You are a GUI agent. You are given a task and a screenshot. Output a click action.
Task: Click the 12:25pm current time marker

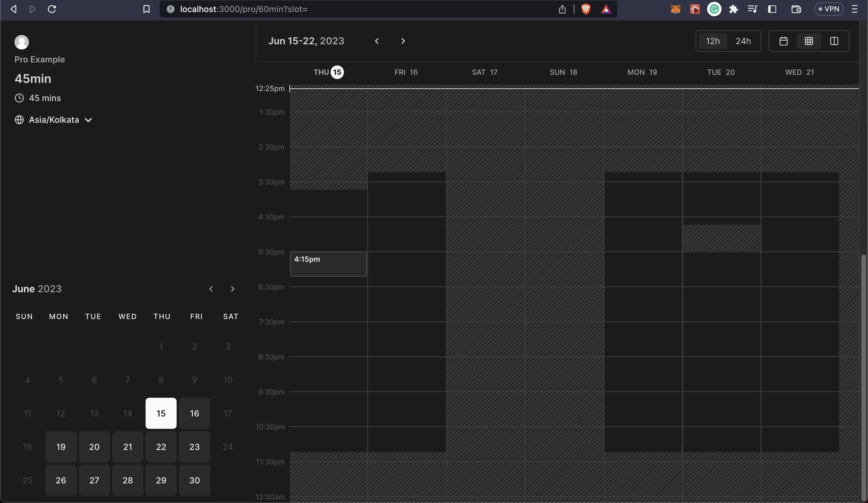(x=270, y=89)
